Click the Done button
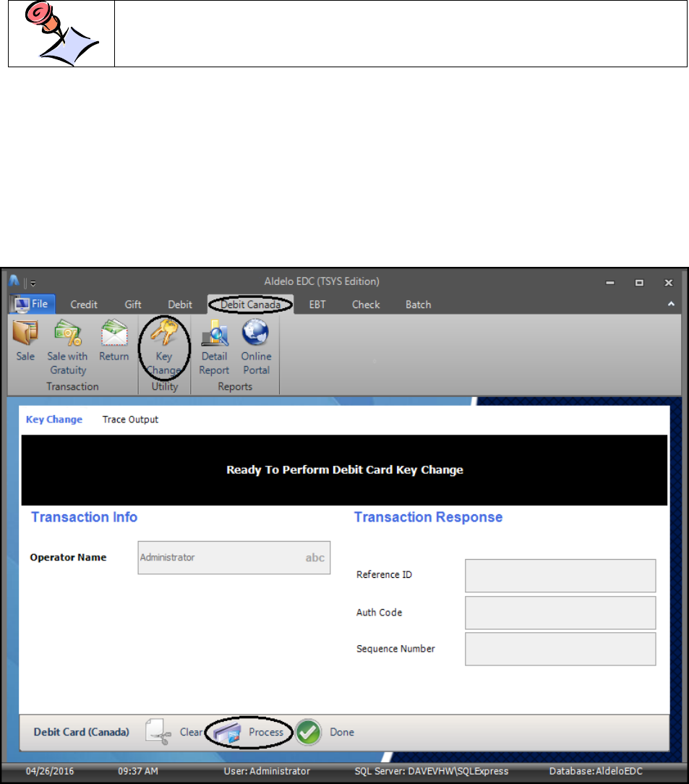The image size is (689, 784). coord(325,733)
